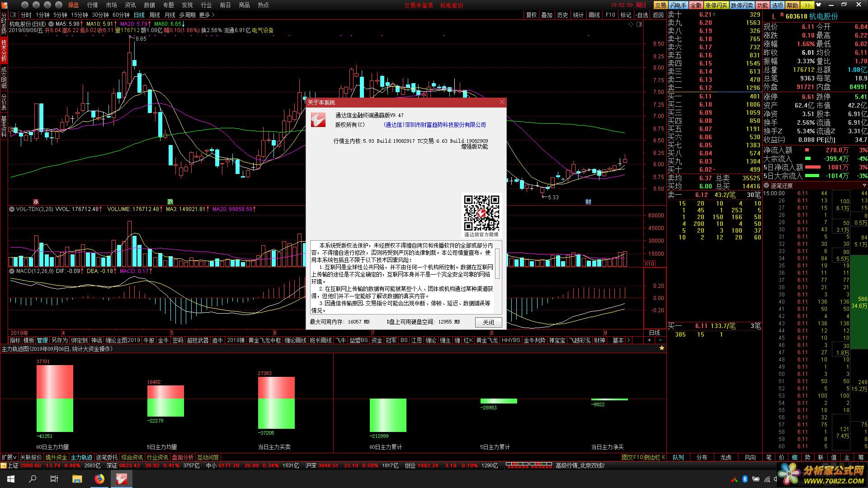This screenshot has height=488, width=868.
Task: Click the round double-down arrow icon
Action: [59, 5]
